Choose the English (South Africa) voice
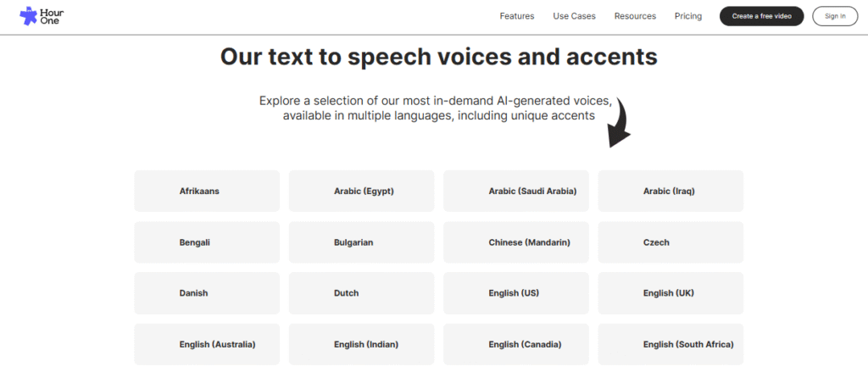This screenshot has height=372, width=868. 670,344
